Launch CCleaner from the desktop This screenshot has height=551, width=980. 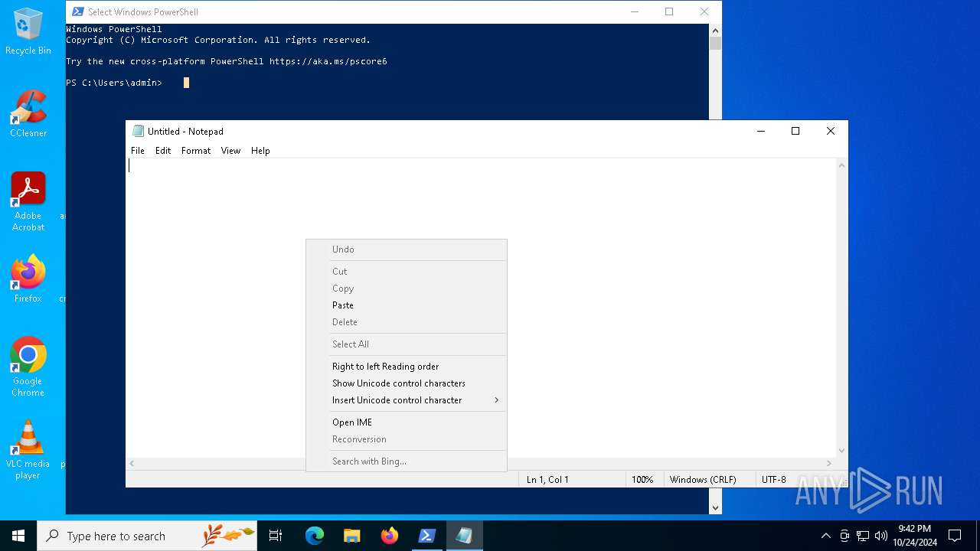tap(28, 114)
